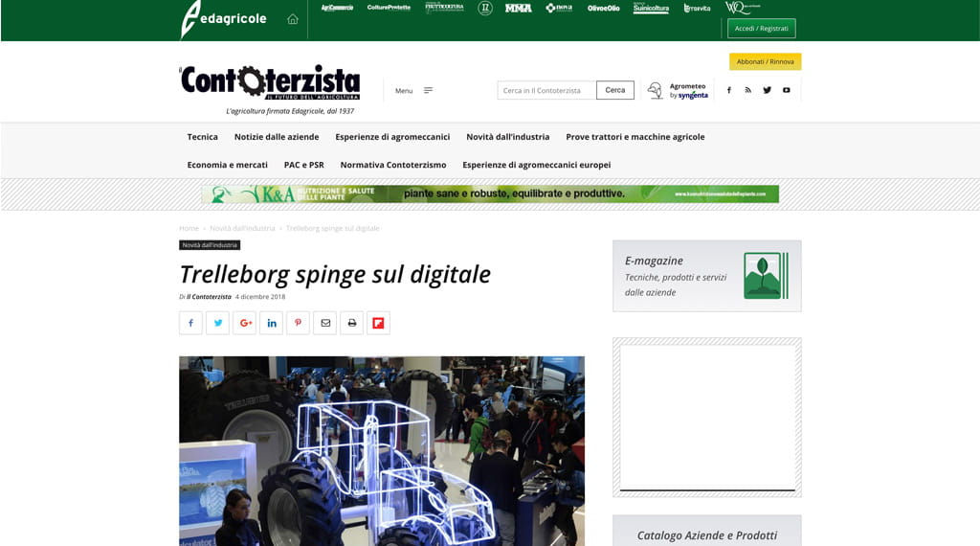Open the Tecnica navigation item
Image resolution: width=980 pixels, height=546 pixels.
(202, 137)
